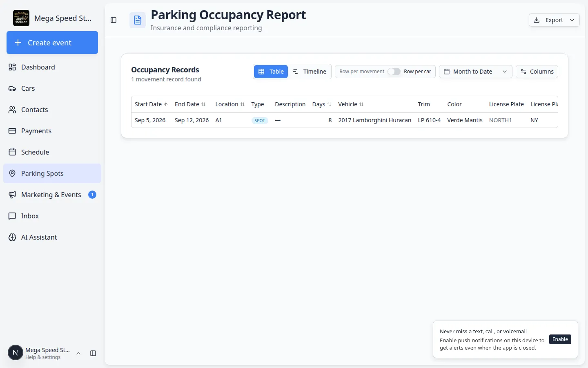
Task: Switch to the Table view tab
Action: click(271, 72)
